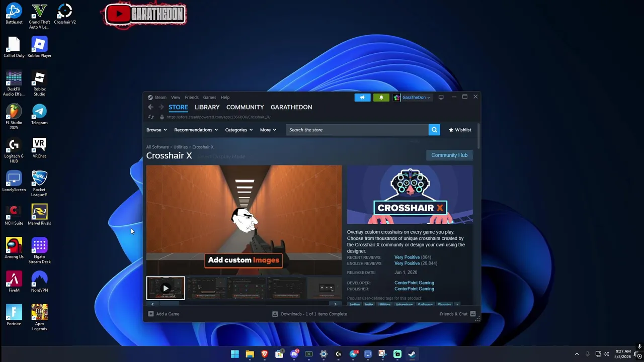Select Rocket League desktop icon
This screenshot has height=362, width=644.
(x=39, y=184)
